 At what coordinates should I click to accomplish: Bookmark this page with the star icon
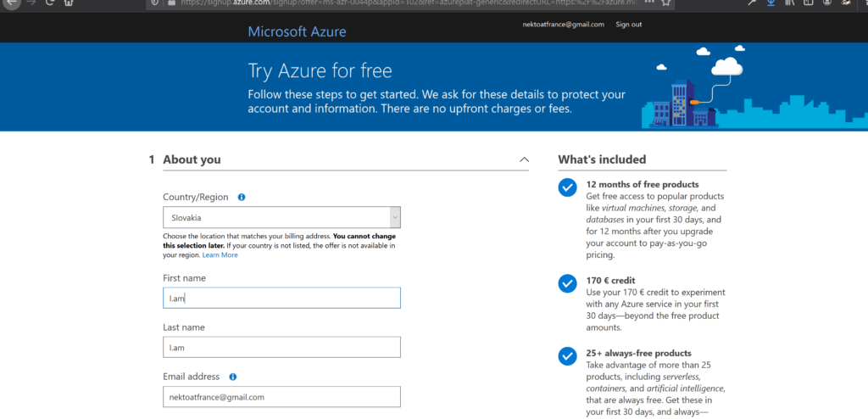point(666,3)
